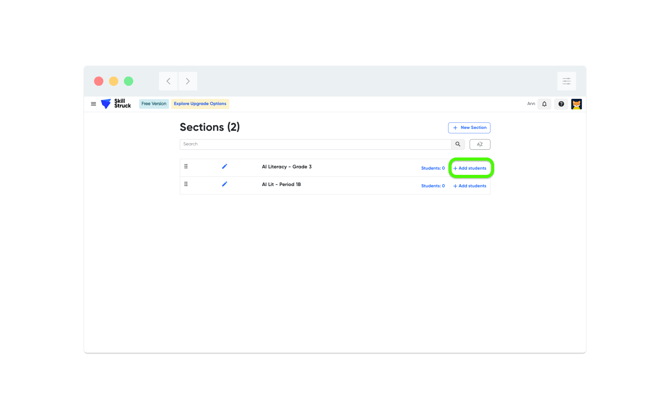Open the AI Lit - Period 1B section
This screenshot has width=670, height=418.
[281, 184]
